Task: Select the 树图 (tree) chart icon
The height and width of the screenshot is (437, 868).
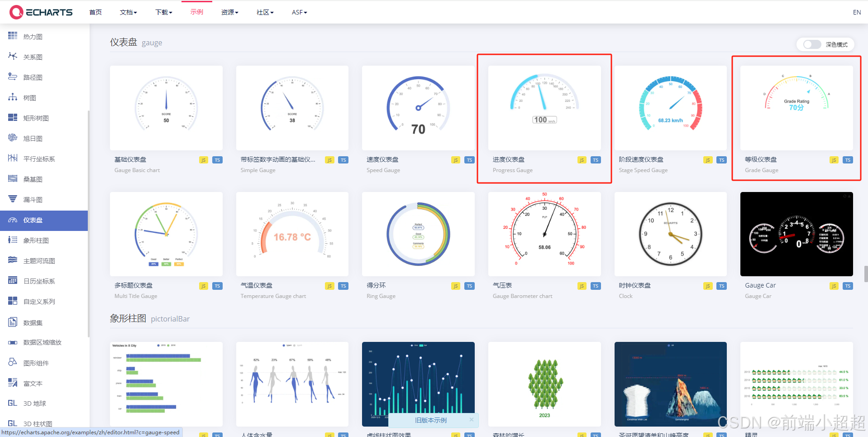Action: (x=12, y=97)
